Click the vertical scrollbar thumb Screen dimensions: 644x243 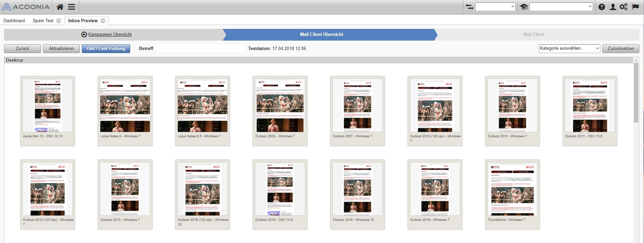pyautogui.click(x=636, y=92)
